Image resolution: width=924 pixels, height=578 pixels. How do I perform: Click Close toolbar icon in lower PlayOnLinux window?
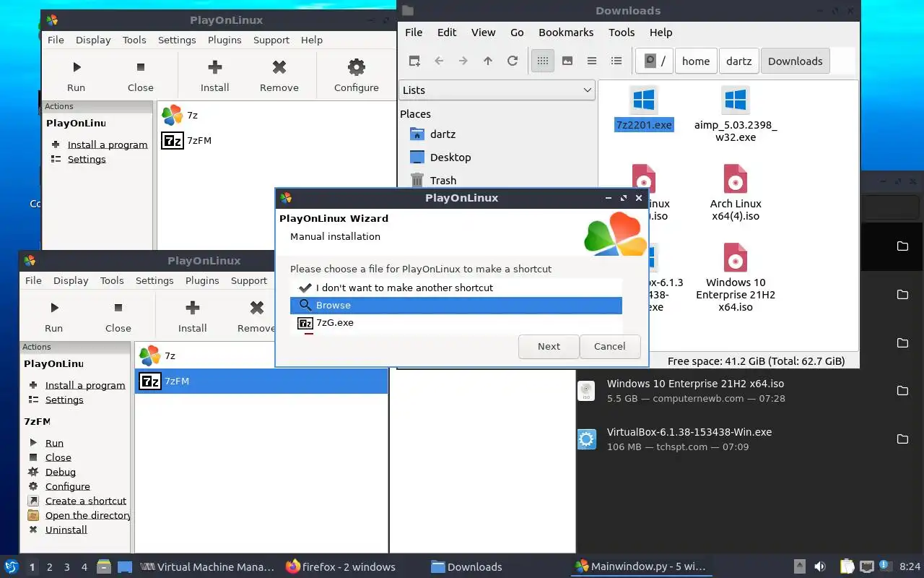[118, 308]
